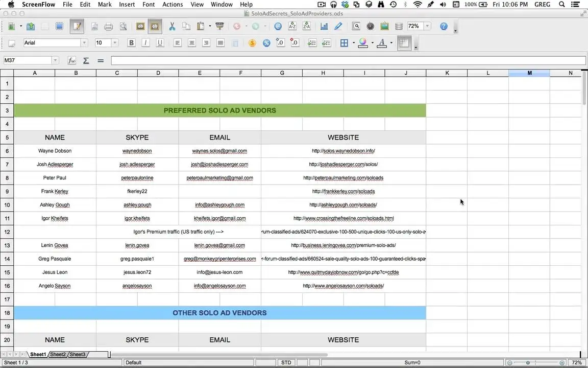Increase indent icon
The image size is (588, 368).
(x=326, y=43)
